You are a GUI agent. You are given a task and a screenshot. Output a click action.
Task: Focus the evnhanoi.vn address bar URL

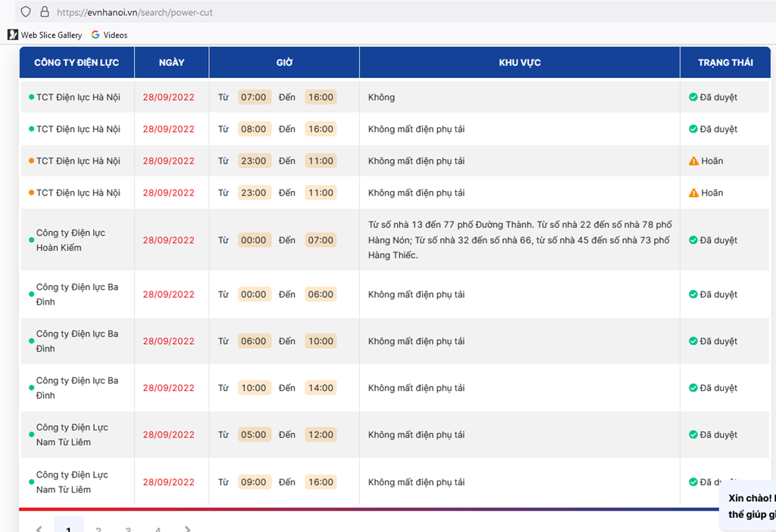pos(135,12)
